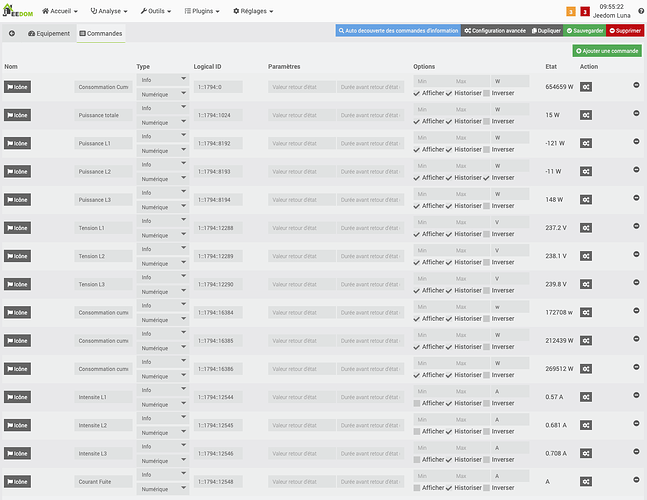Open gear configuration for Courant Fuite row
Viewport: 647px width, 500px height.
(x=586, y=481)
